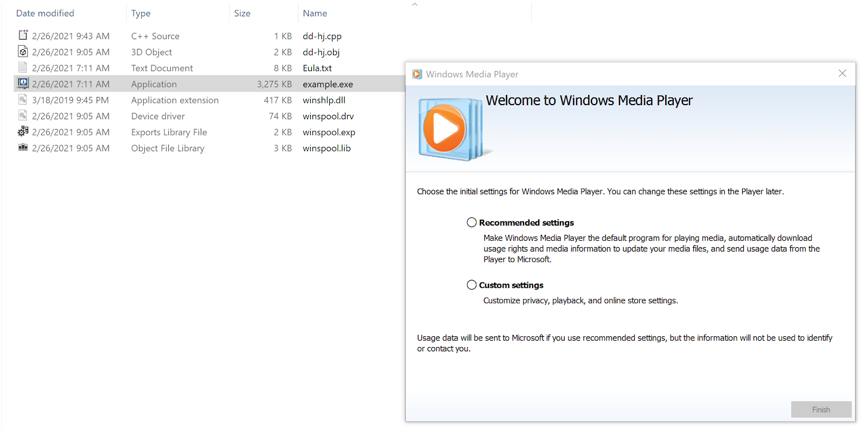Click the 2/26/2021 9:43 AM date
Screen dimensions: 868x430
(71, 36)
